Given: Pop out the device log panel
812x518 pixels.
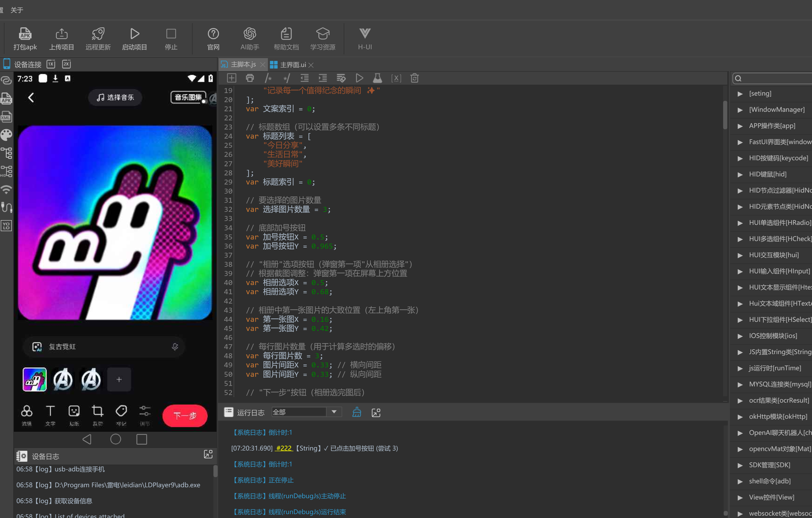Looking at the screenshot, I should point(208,455).
